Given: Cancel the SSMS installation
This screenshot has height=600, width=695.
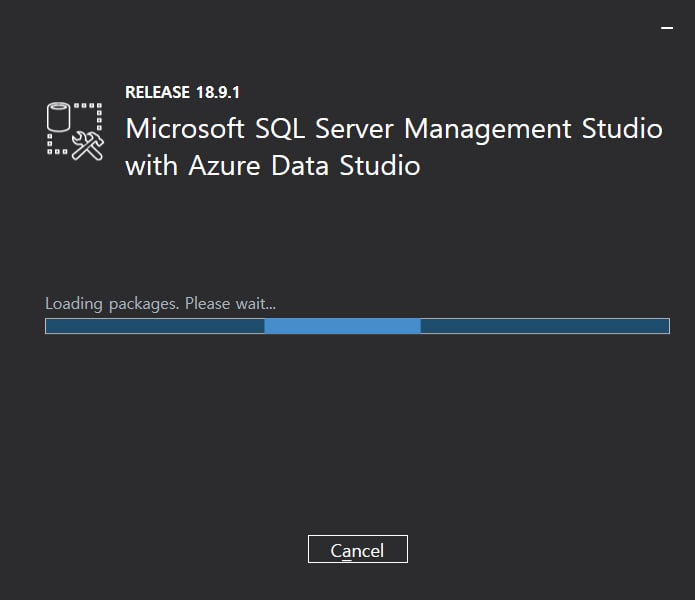Looking at the screenshot, I should point(358,549).
